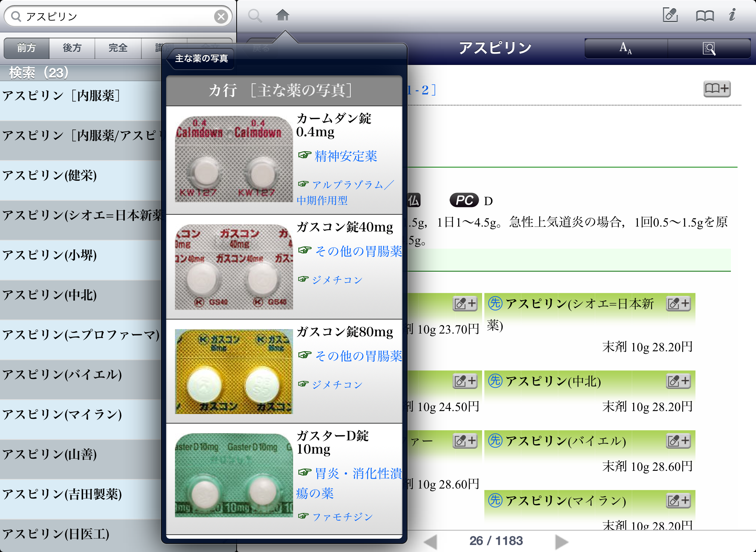Screen dimensions: 756x552
Task: Clear the search field text
Action: tap(221, 17)
